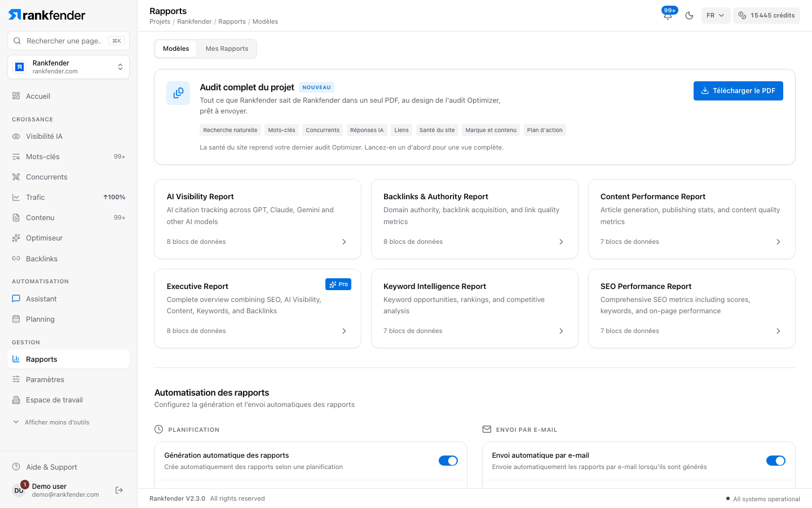Open Optimiseur sparkle icon
The height and width of the screenshot is (508, 812).
16,238
